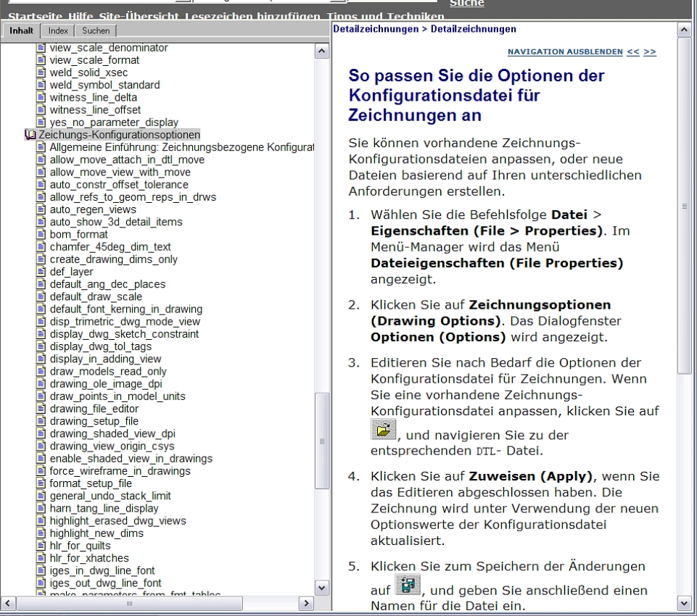
Task: Click page icon beside format_setup_file
Action: tap(41, 483)
